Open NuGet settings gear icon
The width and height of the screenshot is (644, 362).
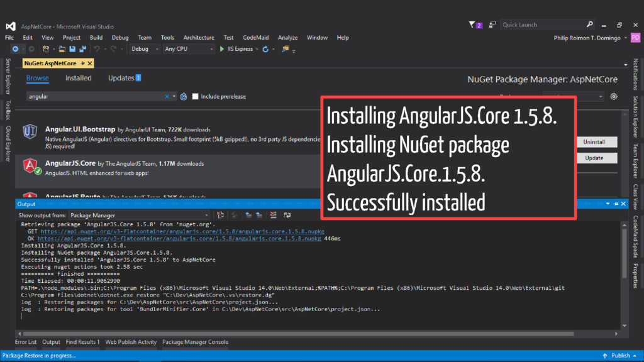tap(614, 96)
